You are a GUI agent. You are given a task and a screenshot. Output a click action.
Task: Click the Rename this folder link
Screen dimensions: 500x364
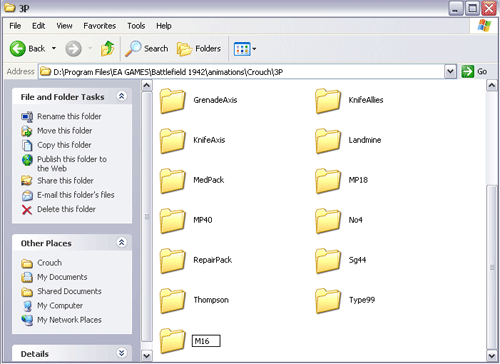click(69, 116)
